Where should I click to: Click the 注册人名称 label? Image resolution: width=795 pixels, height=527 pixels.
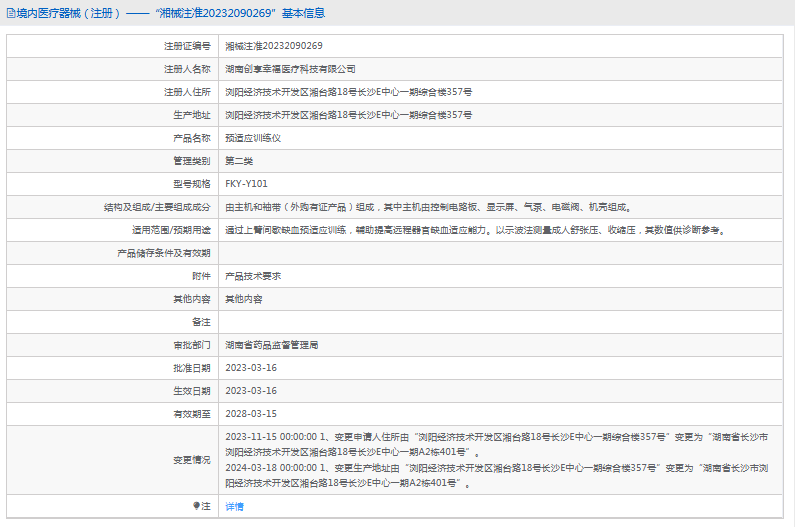tap(187, 69)
